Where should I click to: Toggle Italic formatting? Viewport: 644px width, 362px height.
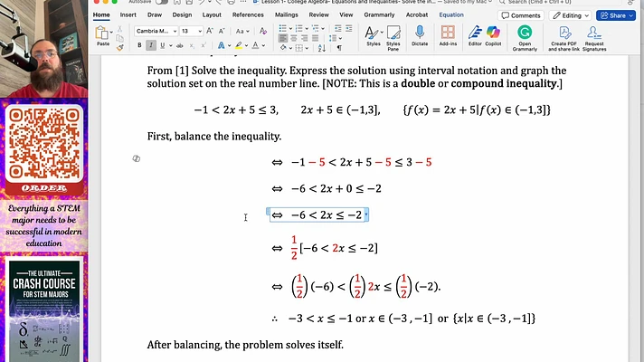pos(151,45)
